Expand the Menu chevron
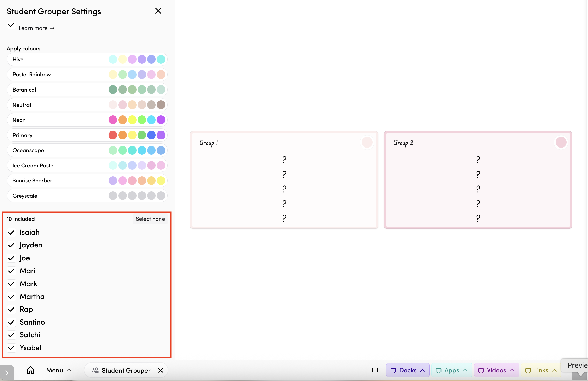This screenshot has height=381, width=588. (x=69, y=370)
